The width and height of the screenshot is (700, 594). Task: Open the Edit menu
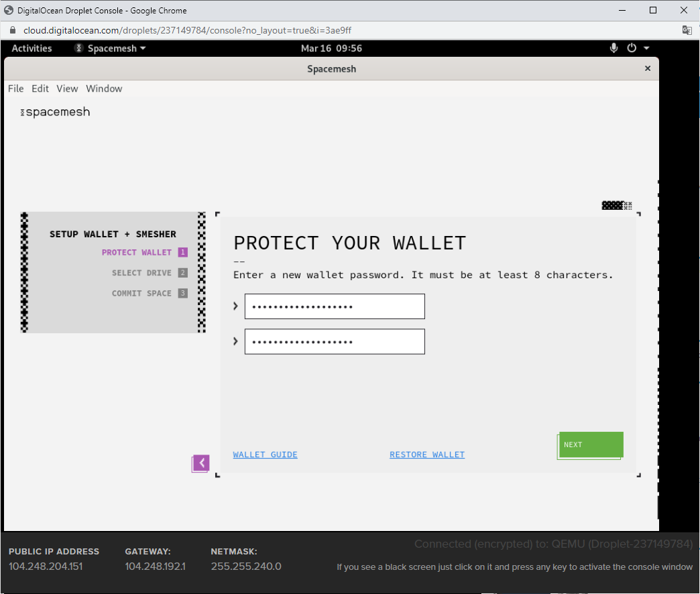[x=40, y=88]
